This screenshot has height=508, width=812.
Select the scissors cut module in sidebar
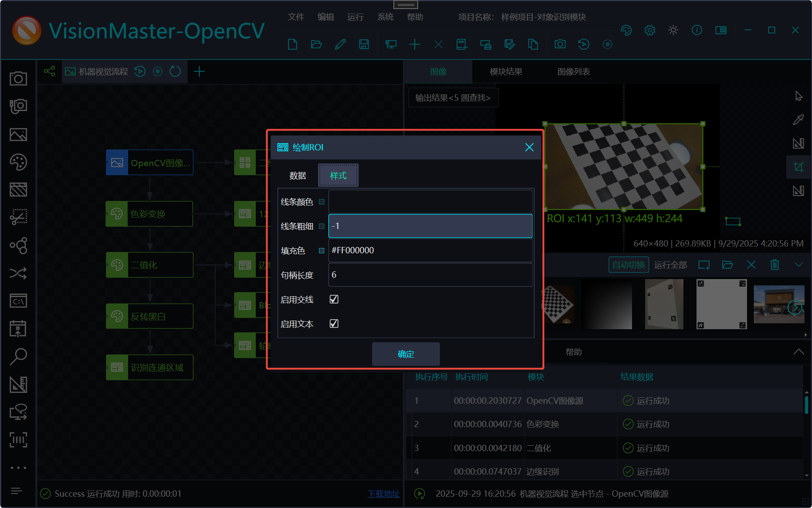18,217
